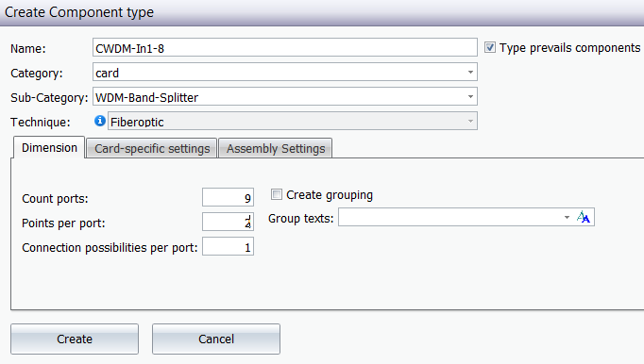The height and width of the screenshot is (364, 644).
Task: Enable the Create grouping checkbox
Action: coord(277,194)
